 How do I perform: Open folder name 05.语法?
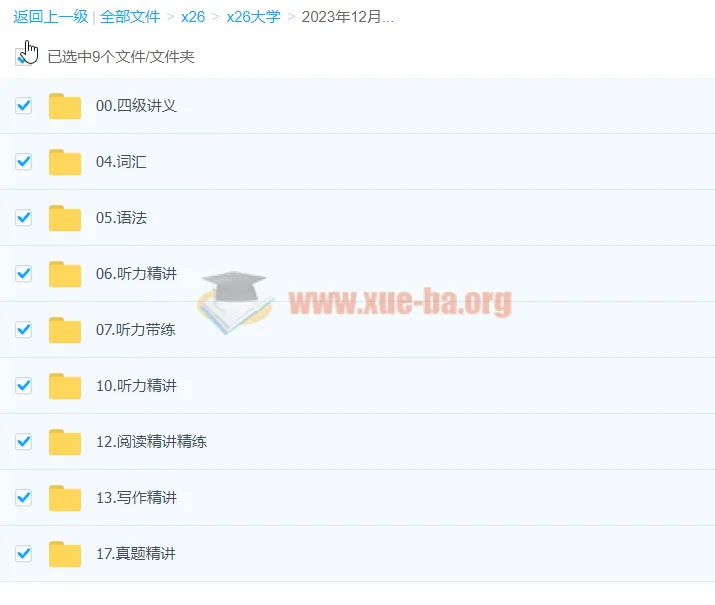point(121,218)
